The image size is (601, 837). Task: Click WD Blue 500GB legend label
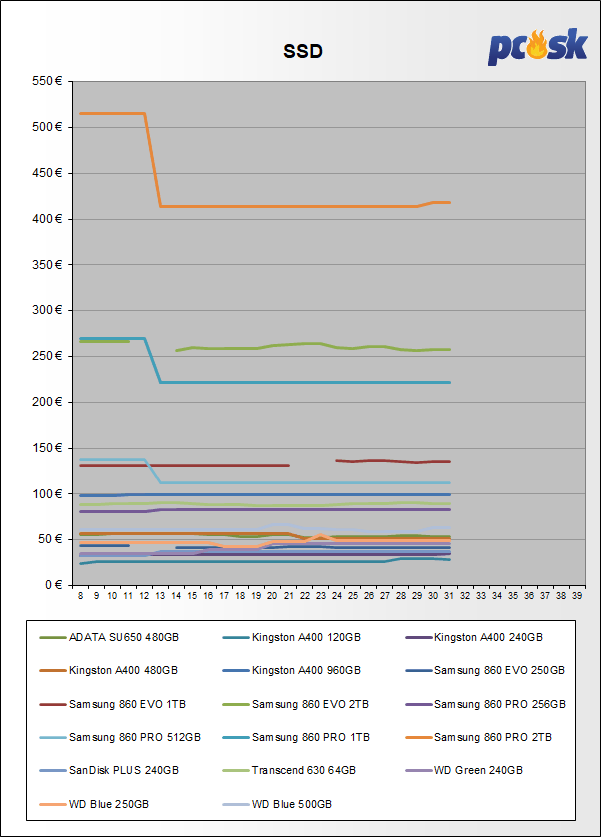pyautogui.click(x=291, y=804)
